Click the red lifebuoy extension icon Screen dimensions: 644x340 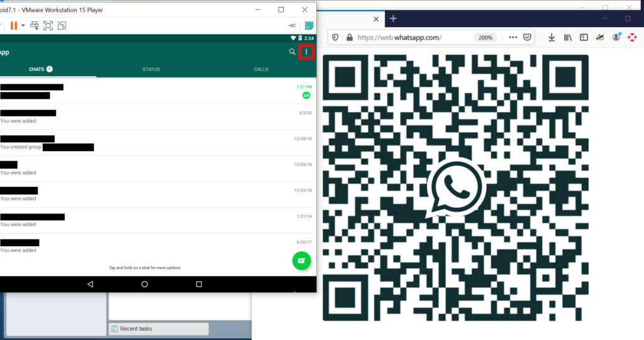tap(633, 37)
